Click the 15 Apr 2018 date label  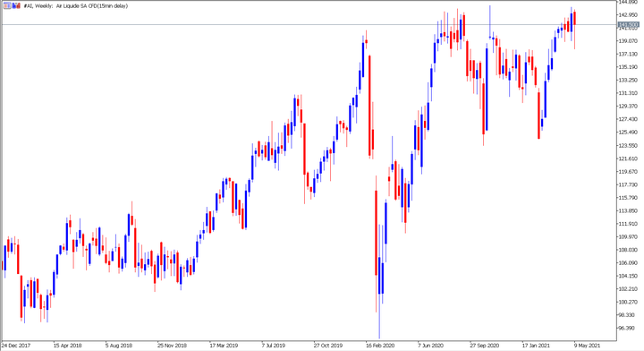pyautogui.click(x=67, y=346)
